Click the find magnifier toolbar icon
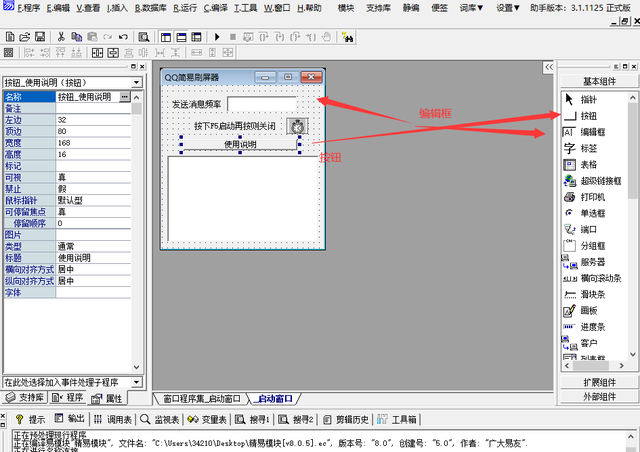 point(144,37)
